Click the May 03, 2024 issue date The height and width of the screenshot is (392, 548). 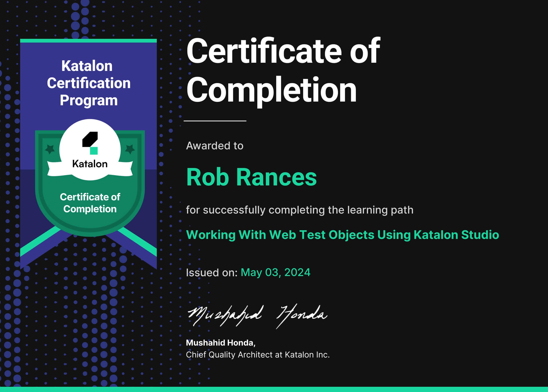275,272
